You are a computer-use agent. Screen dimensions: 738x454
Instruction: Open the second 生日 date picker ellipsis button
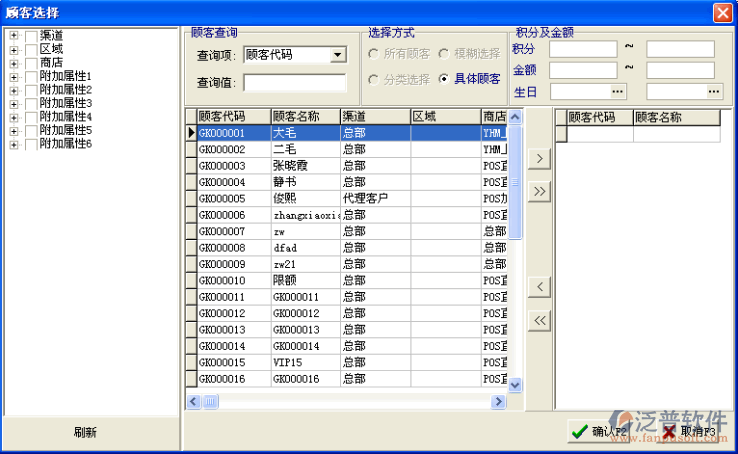[714, 92]
